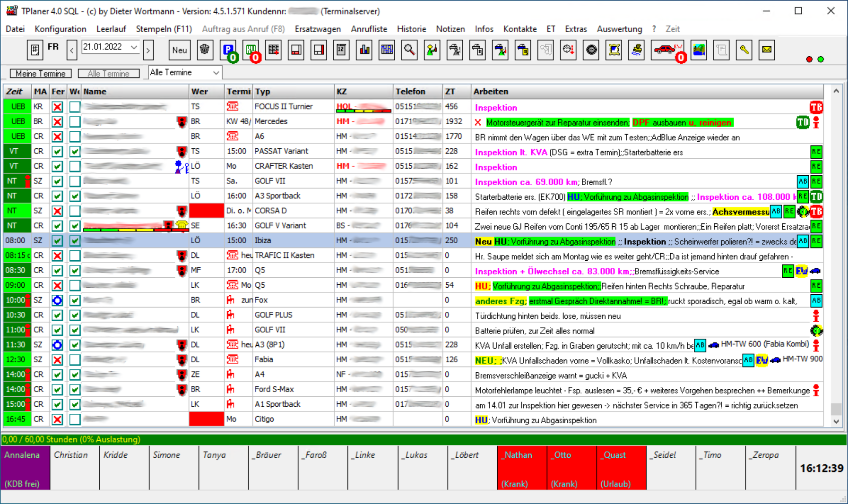Click the scroll down arrow of table
The image size is (848, 504).
pos(836,421)
